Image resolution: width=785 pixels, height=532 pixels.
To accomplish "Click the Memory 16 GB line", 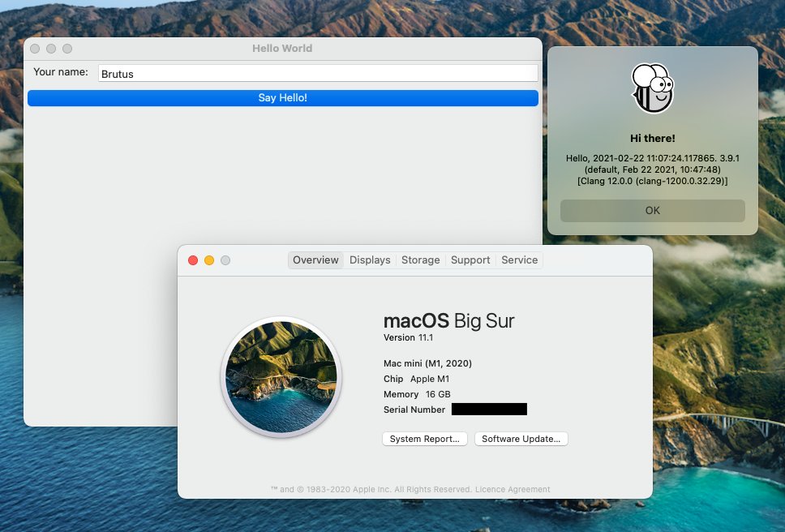I will click(x=417, y=394).
